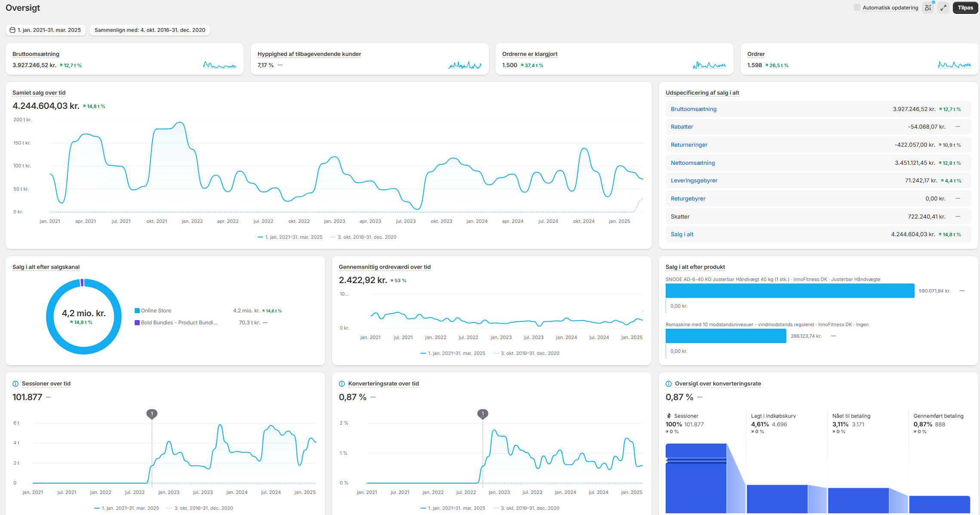Click annotation marker on Sessioner chart

coord(152,413)
